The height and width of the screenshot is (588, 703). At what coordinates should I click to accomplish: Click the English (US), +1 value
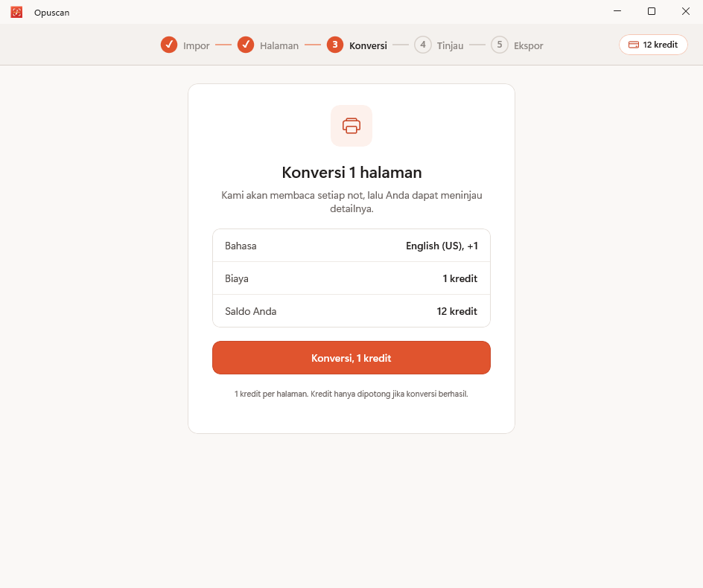[x=442, y=246]
